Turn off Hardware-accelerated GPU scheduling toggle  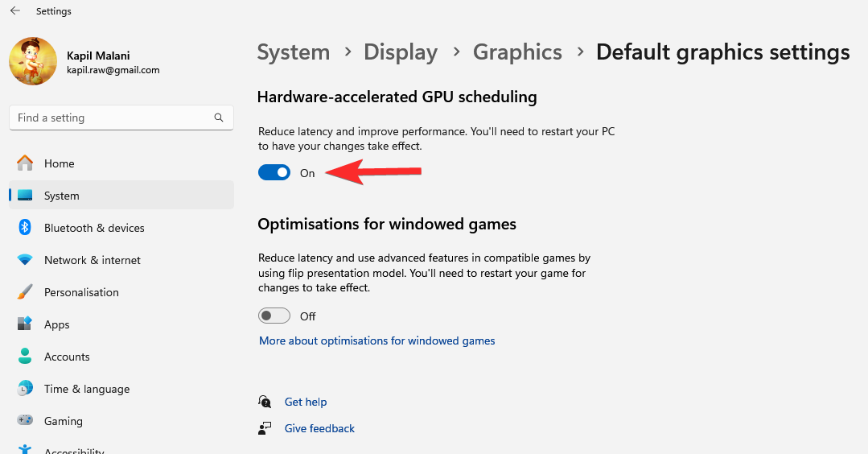[x=274, y=172]
